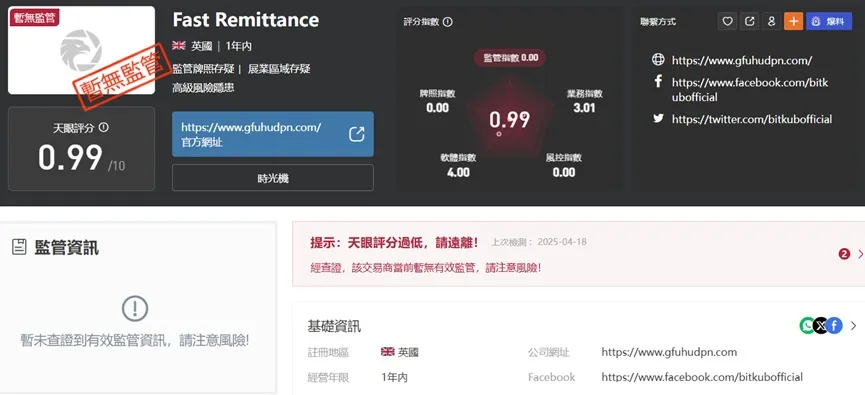
Task: Click the 監管資訊 heading
Action: (66, 248)
